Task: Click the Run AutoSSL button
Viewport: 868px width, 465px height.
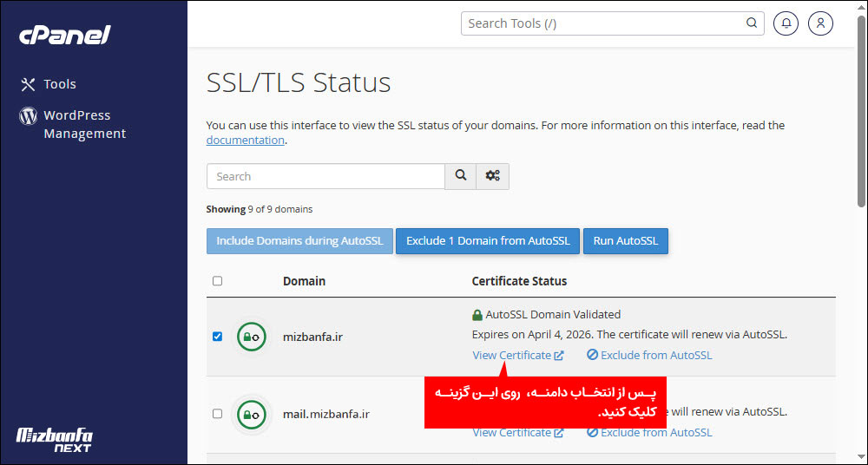Action: click(x=626, y=241)
